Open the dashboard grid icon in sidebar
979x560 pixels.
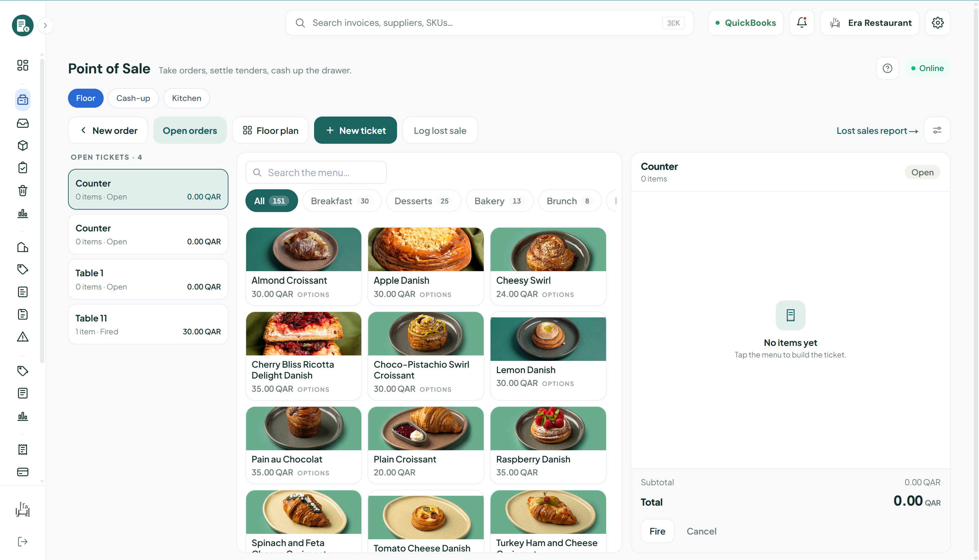(23, 65)
